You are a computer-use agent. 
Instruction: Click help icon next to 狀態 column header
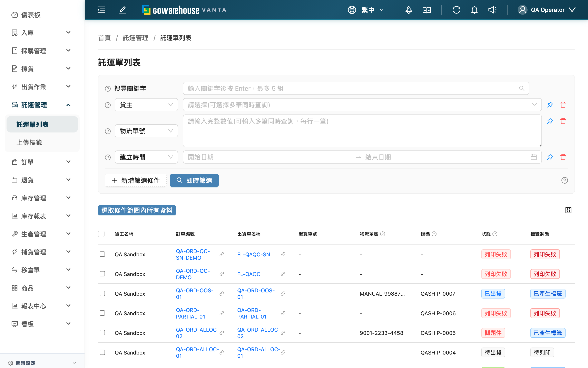click(495, 234)
